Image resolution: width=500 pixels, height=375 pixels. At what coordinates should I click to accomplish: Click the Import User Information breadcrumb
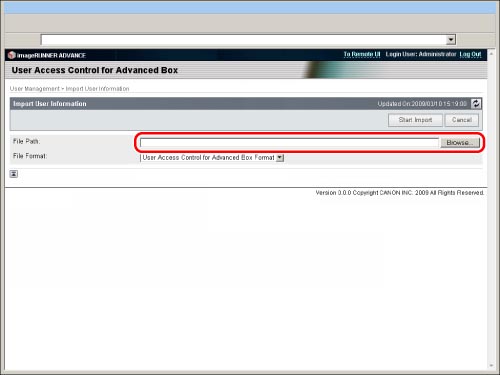pyautogui.click(x=97, y=89)
